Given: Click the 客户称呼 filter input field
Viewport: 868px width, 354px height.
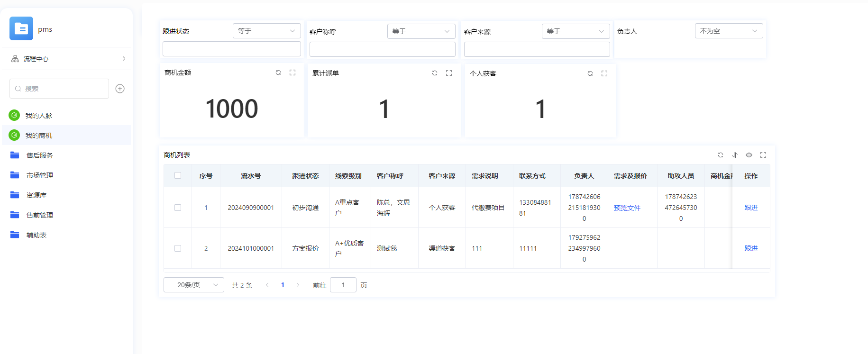Looking at the screenshot, I should point(382,49).
